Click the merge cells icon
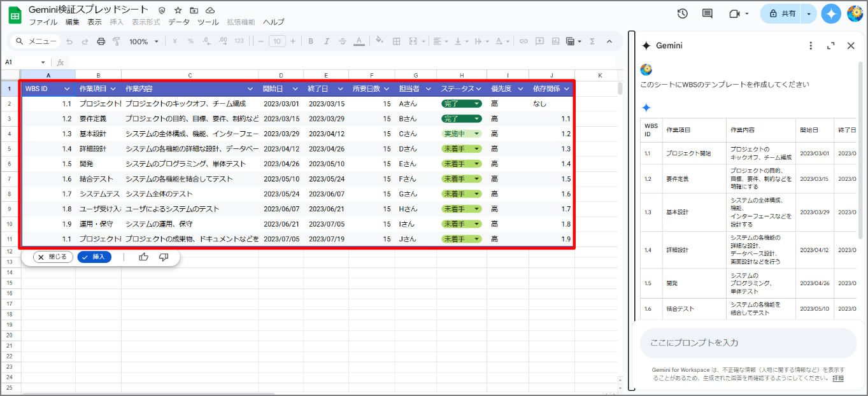Viewport: 868px width, 396px height. 413,41
